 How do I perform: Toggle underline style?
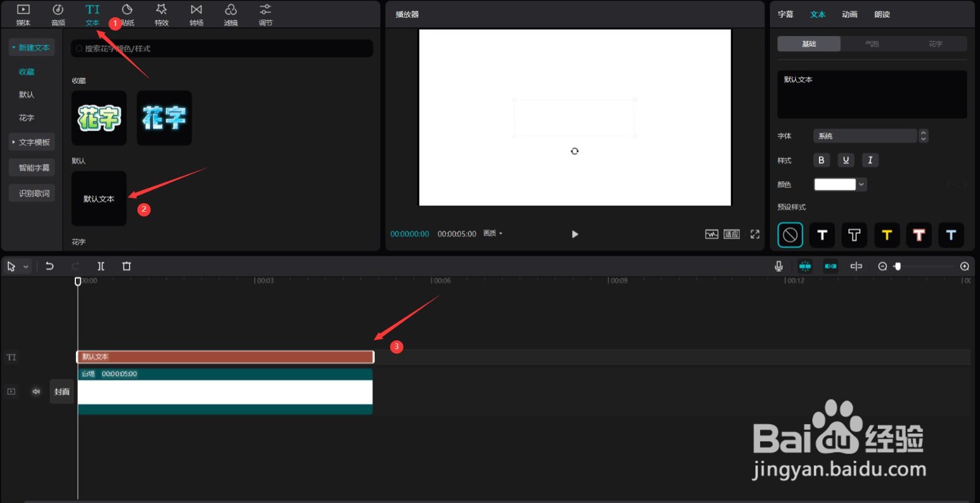pos(846,160)
